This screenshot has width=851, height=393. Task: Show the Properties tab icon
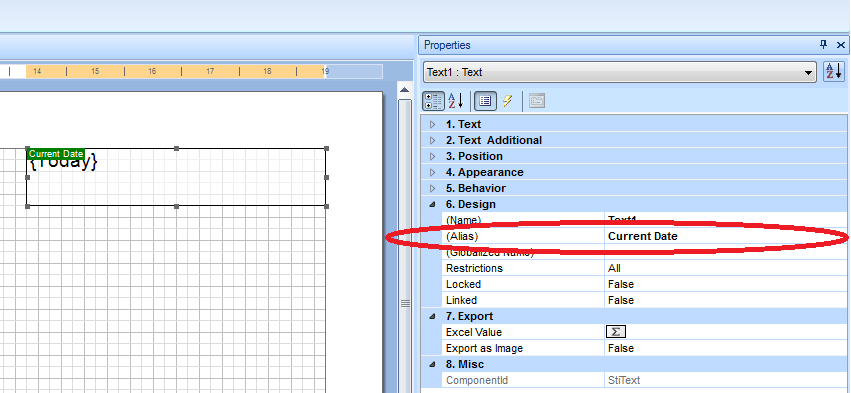tap(486, 101)
